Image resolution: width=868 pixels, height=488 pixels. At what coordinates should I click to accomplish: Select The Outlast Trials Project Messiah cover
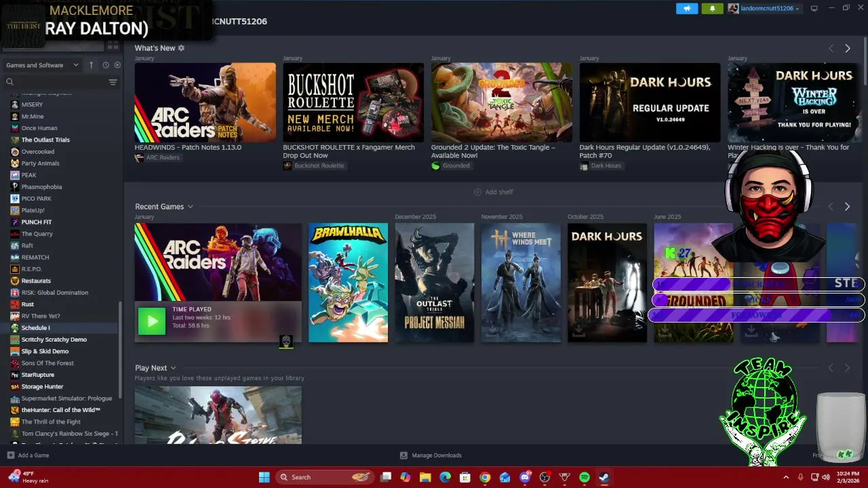(x=435, y=283)
